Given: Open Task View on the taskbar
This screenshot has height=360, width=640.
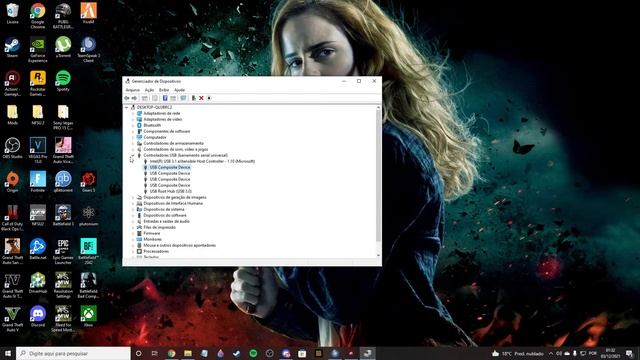Looking at the screenshot, I should coord(155,353).
